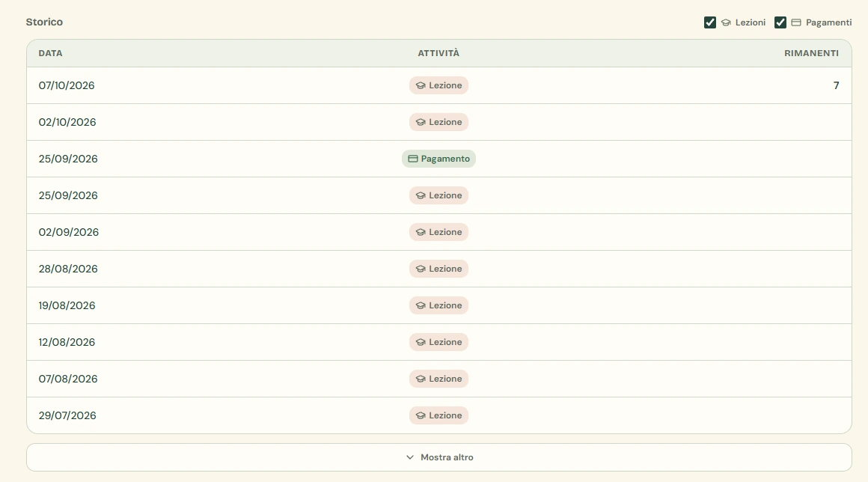Select the date 19/08/2026

click(67, 305)
